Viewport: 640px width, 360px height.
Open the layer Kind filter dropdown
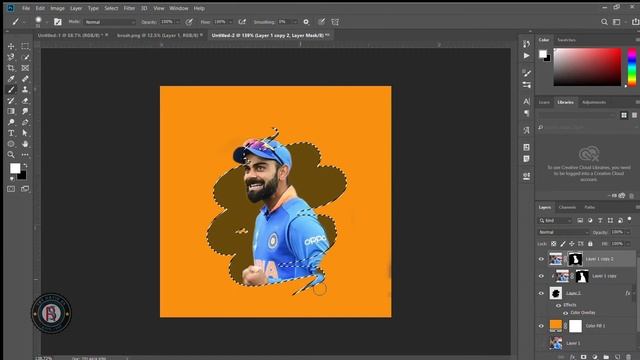tap(556, 220)
